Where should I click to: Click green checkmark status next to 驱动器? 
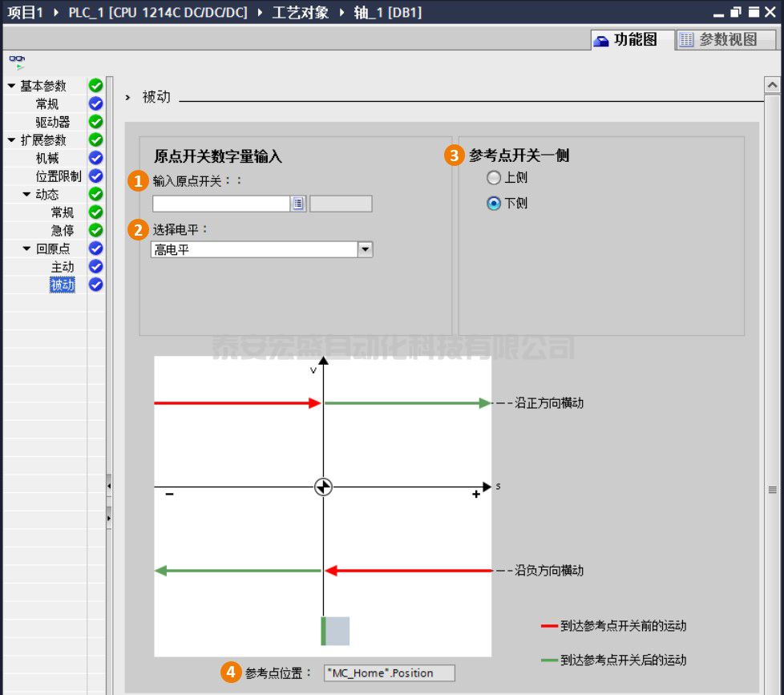pos(95,122)
